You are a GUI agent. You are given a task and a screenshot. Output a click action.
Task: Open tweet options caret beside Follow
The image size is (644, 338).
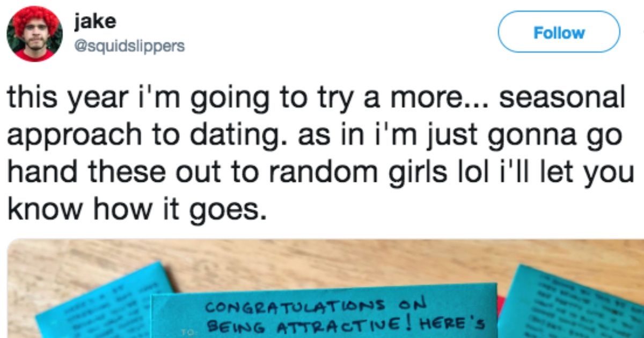point(640,32)
